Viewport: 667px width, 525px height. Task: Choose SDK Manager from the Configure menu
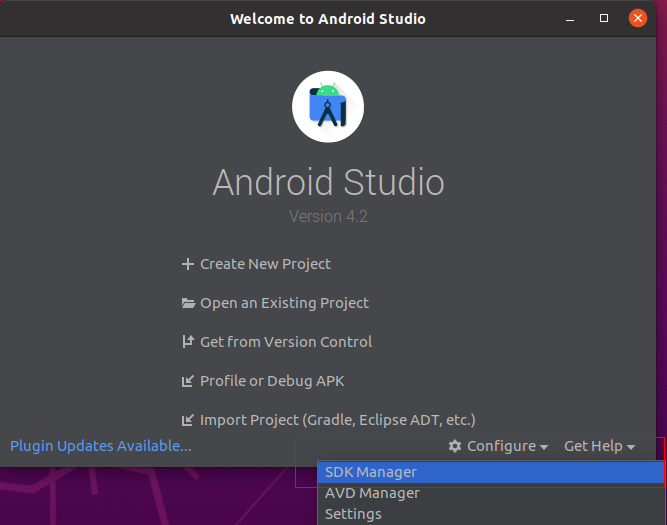pyautogui.click(x=491, y=472)
